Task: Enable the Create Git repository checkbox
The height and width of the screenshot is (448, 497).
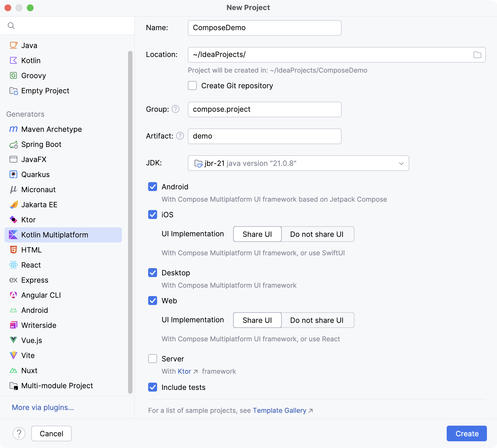Action: 192,86
